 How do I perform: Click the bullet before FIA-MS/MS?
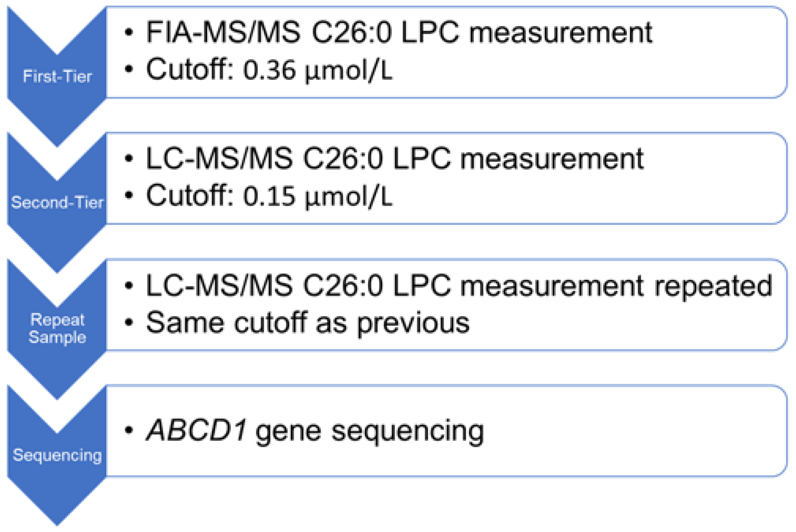pyautogui.click(x=129, y=32)
